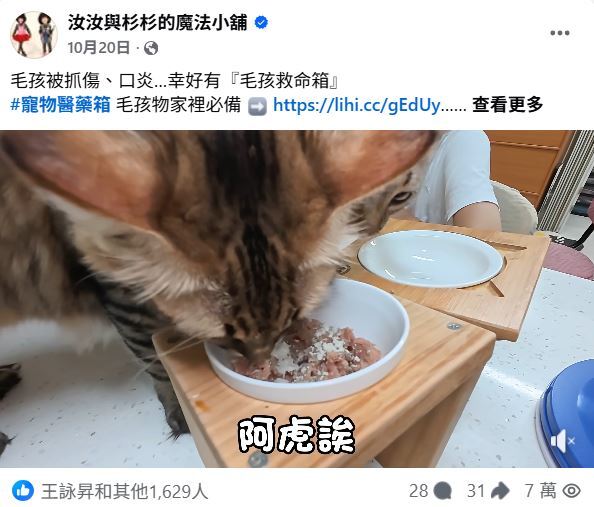Click the 7 萬 views count
This screenshot has width=594, height=507.
click(540, 491)
